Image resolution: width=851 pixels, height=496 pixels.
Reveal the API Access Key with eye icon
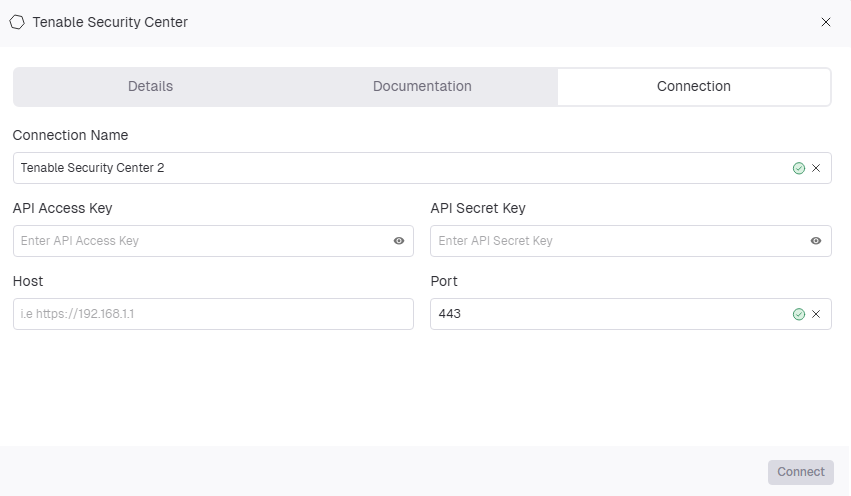[x=399, y=241]
